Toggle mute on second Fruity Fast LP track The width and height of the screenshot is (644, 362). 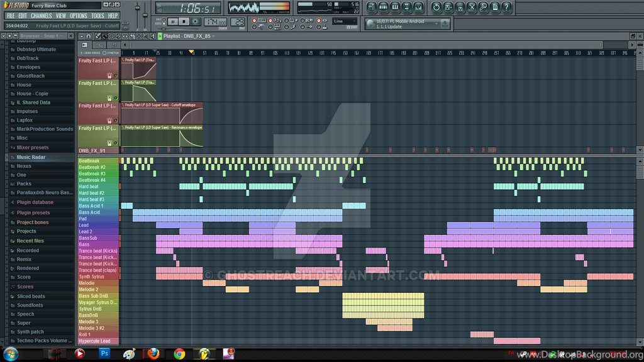116,98
